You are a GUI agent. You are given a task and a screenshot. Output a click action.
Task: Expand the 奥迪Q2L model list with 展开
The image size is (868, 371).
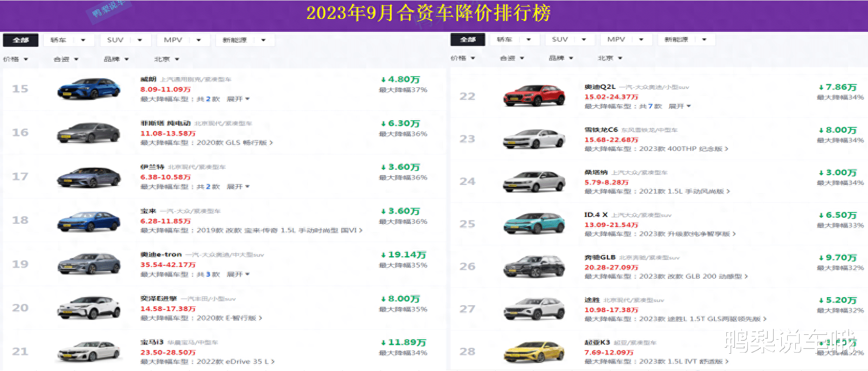pyautogui.click(x=680, y=106)
